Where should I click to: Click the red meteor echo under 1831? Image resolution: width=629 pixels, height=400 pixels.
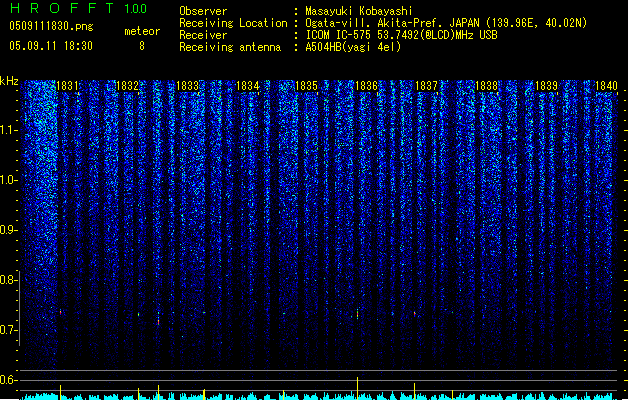[61, 312]
